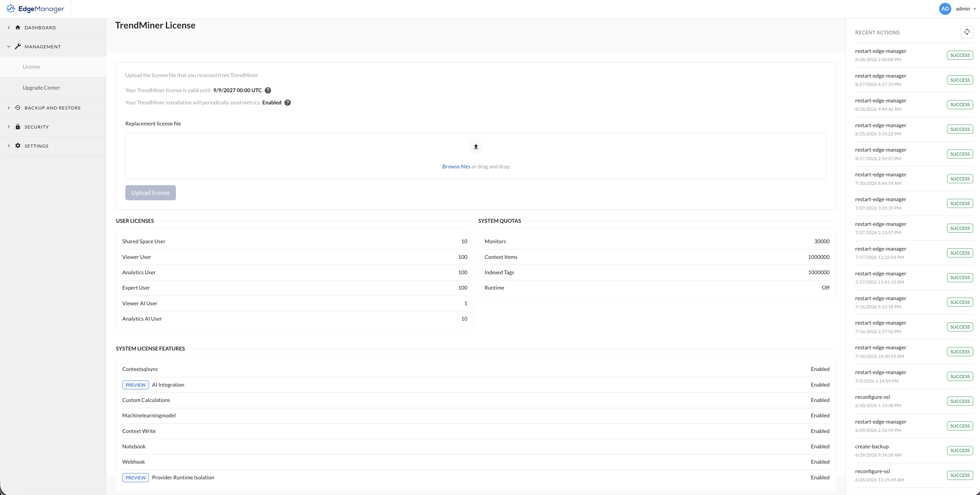Click reconfigure-ssl entry dated 6/30/2026

[913, 401]
